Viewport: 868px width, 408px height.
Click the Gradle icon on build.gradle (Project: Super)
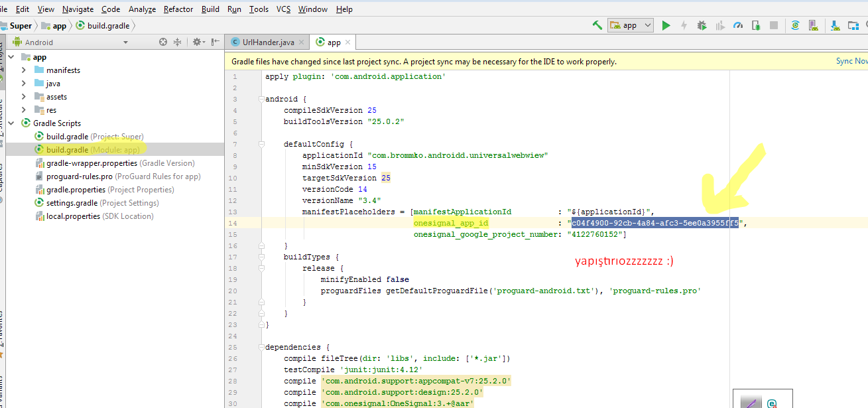click(x=39, y=137)
